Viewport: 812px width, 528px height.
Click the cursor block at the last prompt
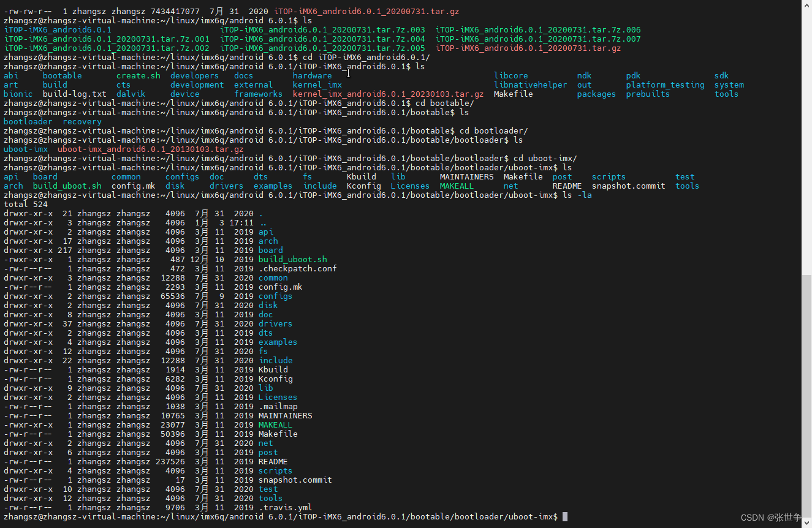coord(565,517)
